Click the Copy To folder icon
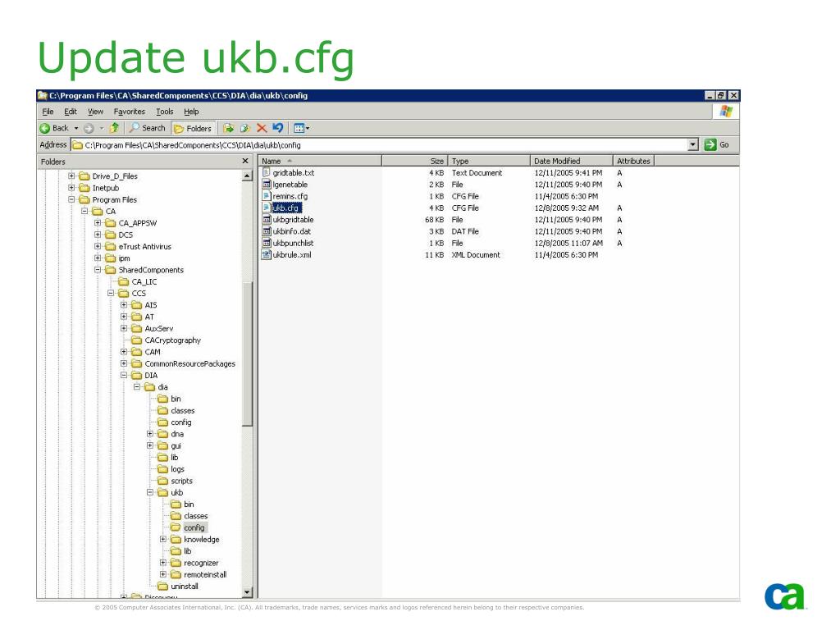The height and width of the screenshot is (630, 840). click(245, 128)
